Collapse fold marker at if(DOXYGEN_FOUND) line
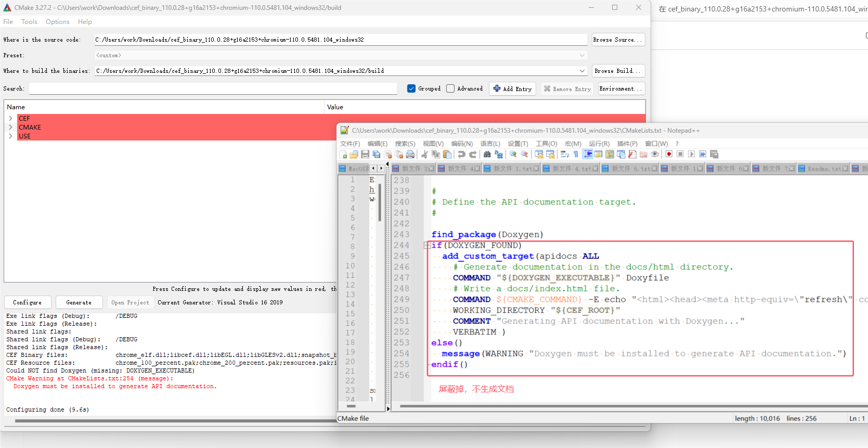868x448 pixels. 427,246
